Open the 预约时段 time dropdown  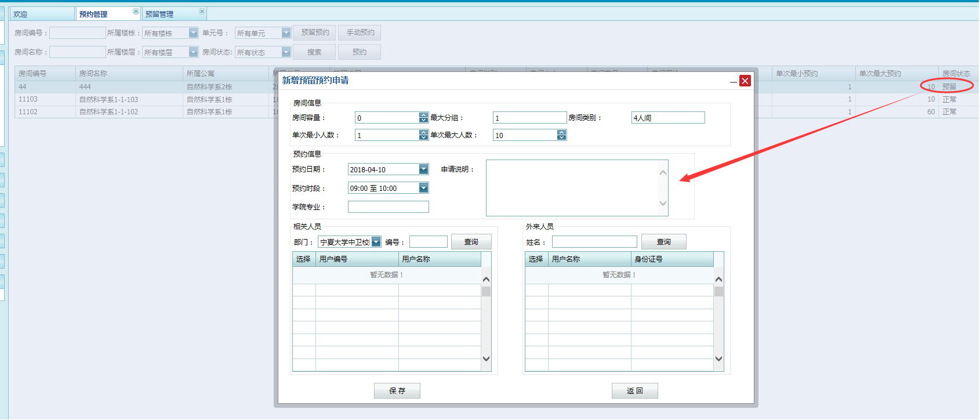click(423, 188)
